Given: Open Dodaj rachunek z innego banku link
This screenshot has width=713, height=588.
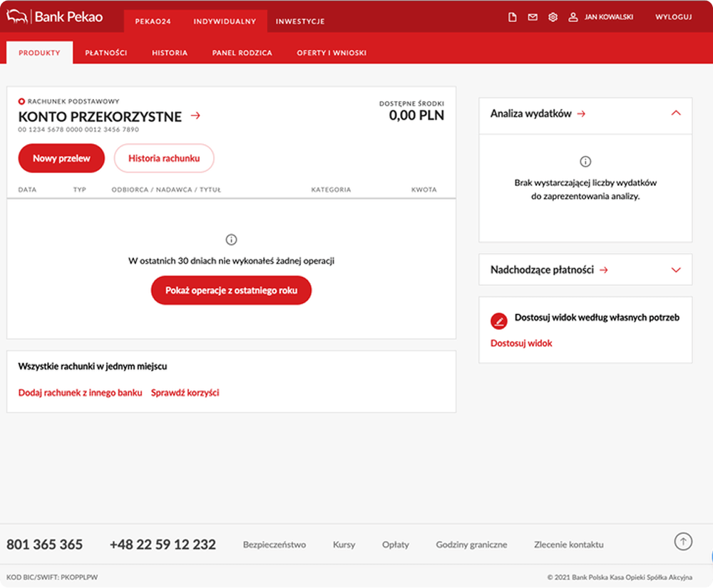Looking at the screenshot, I should pyautogui.click(x=80, y=393).
